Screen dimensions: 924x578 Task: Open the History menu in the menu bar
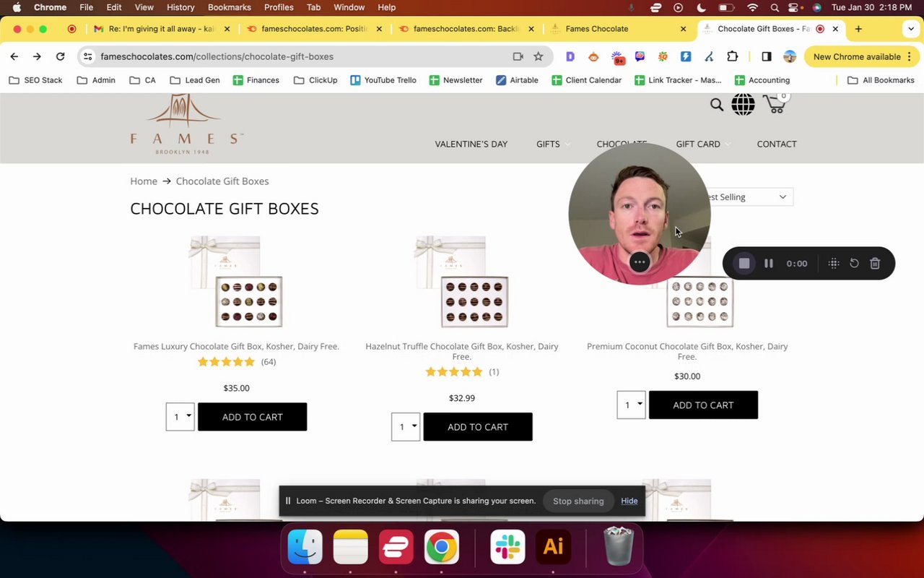[x=180, y=7]
